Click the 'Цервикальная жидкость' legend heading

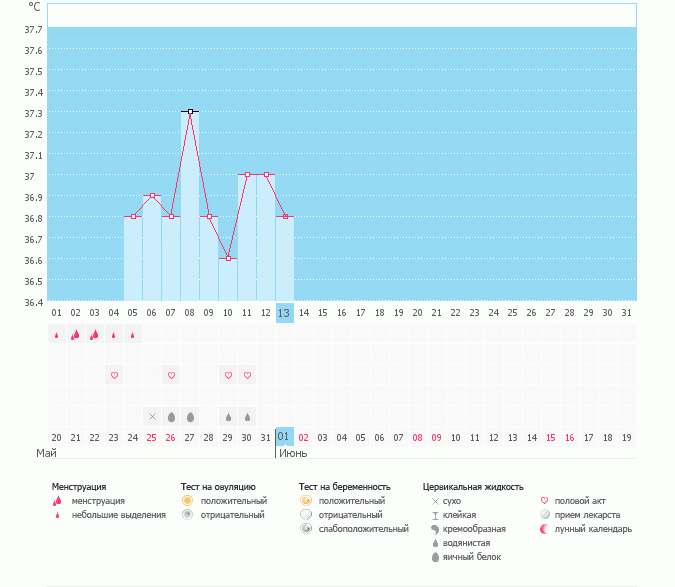click(x=473, y=486)
